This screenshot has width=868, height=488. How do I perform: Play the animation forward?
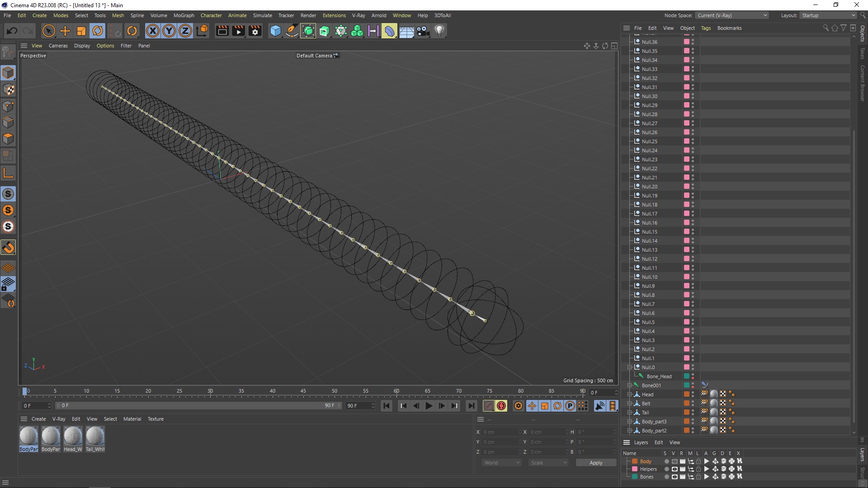coord(429,406)
